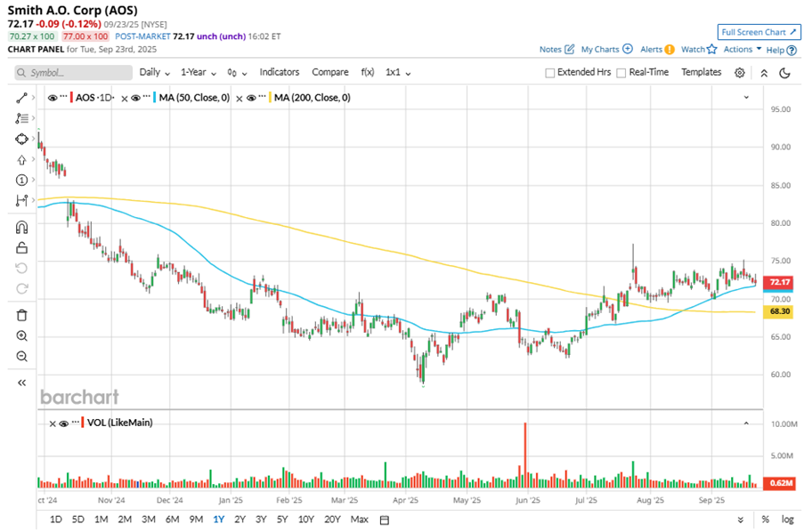Select the 1D range tab

tap(56, 520)
